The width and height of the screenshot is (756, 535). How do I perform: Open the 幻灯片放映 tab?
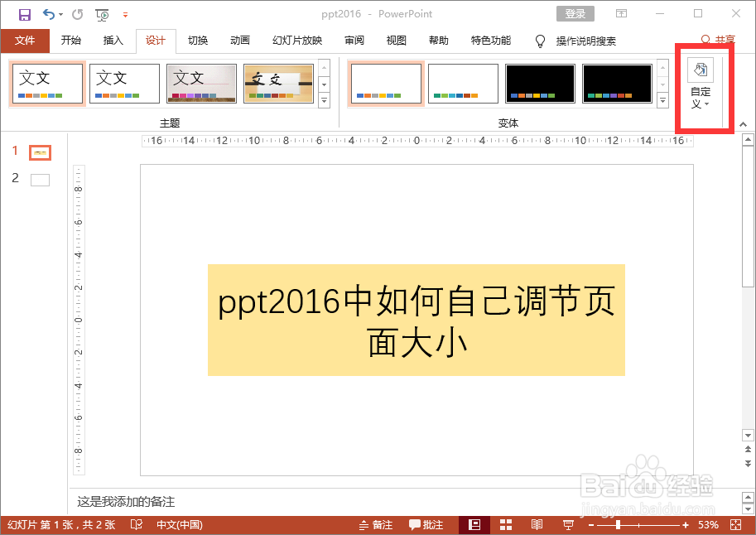click(297, 41)
